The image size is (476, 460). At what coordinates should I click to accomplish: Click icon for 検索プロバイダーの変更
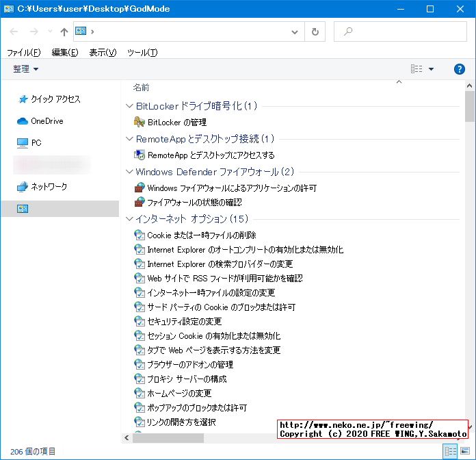tap(140, 264)
